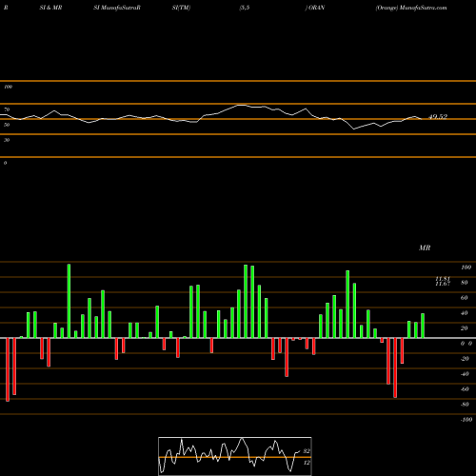The width and height of the screenshot is (476, 476).
Task: Click the "(Orange) MunafaSutra.com" header text
Action: (x=411, y=8)
